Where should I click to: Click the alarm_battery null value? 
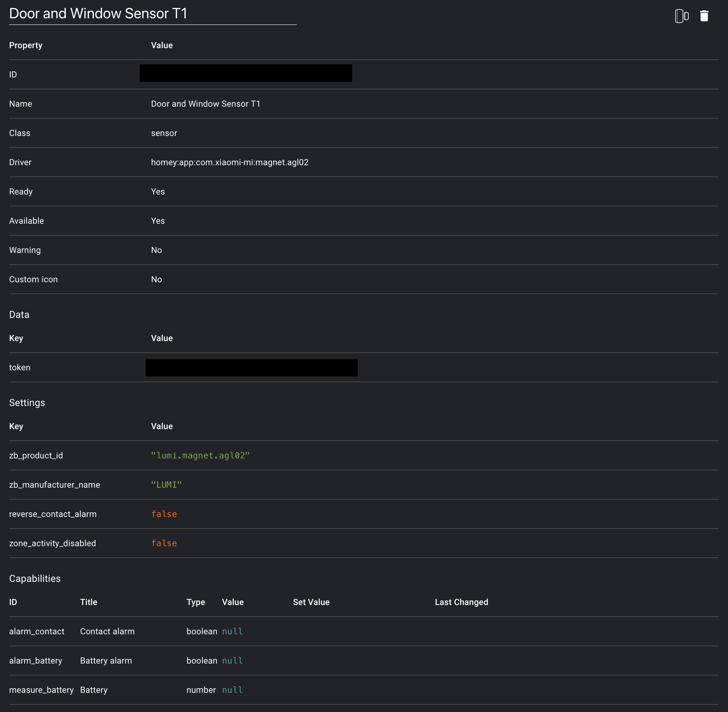[x=232, y=660]
